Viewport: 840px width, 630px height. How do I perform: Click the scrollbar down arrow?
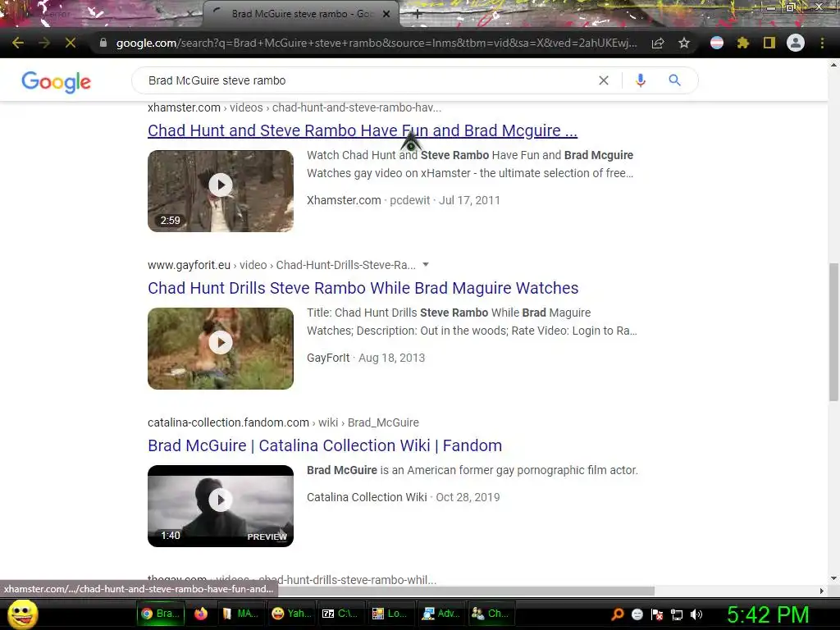pos(833,578)
